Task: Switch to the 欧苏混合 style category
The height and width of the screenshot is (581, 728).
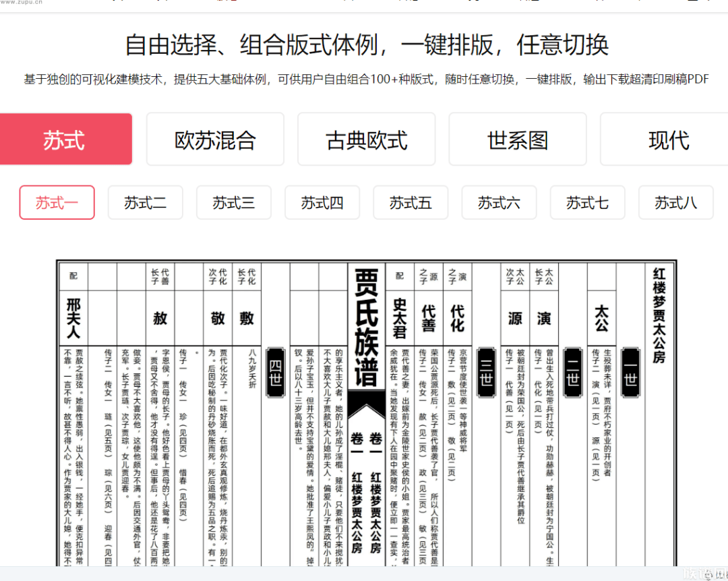Action: (x=216, y=139)
